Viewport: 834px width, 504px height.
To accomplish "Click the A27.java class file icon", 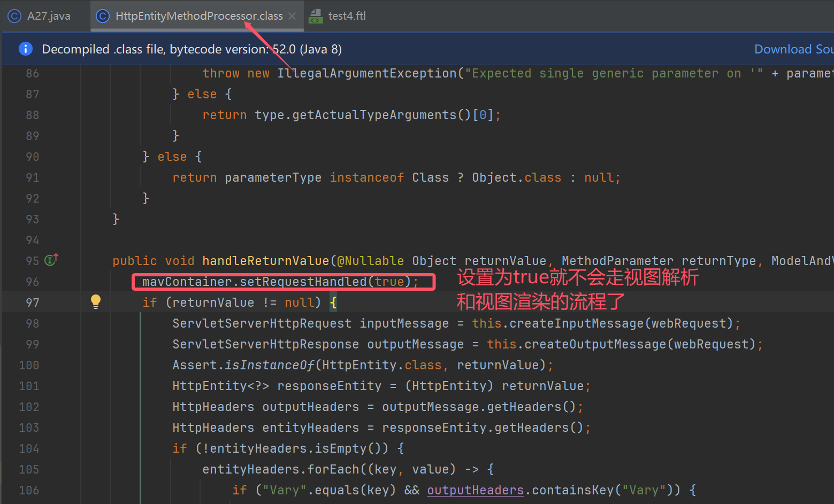I will 14,16.
